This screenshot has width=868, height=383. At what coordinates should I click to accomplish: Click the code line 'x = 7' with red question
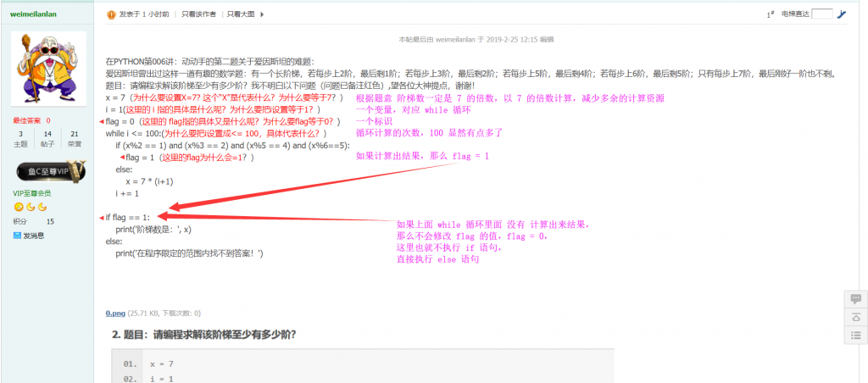[x=224, y=98]
